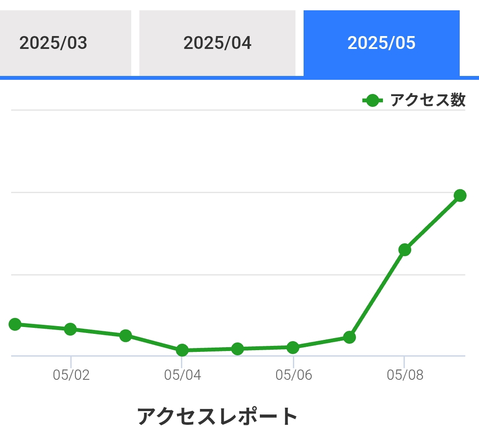Click the アクセスレポート chart title

217,416
